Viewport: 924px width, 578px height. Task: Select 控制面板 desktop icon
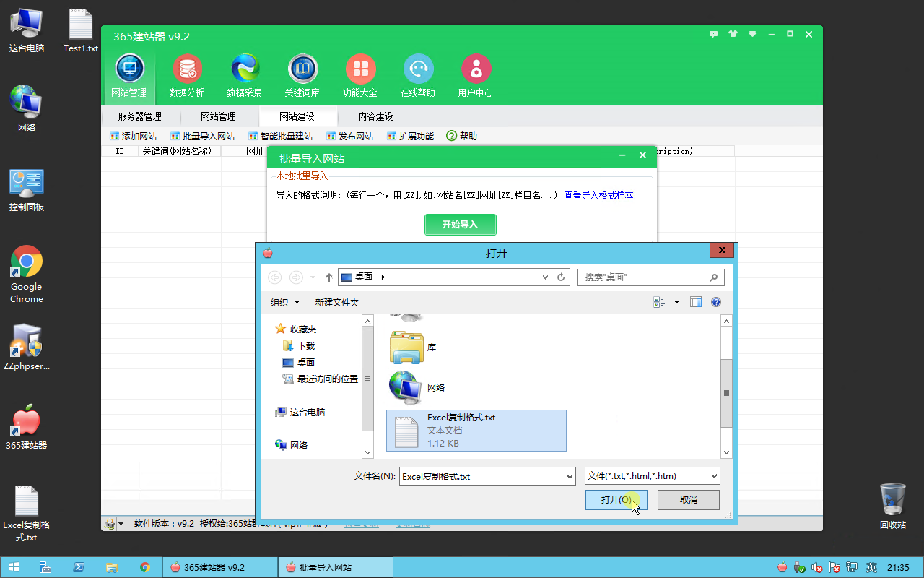(27, 191)
